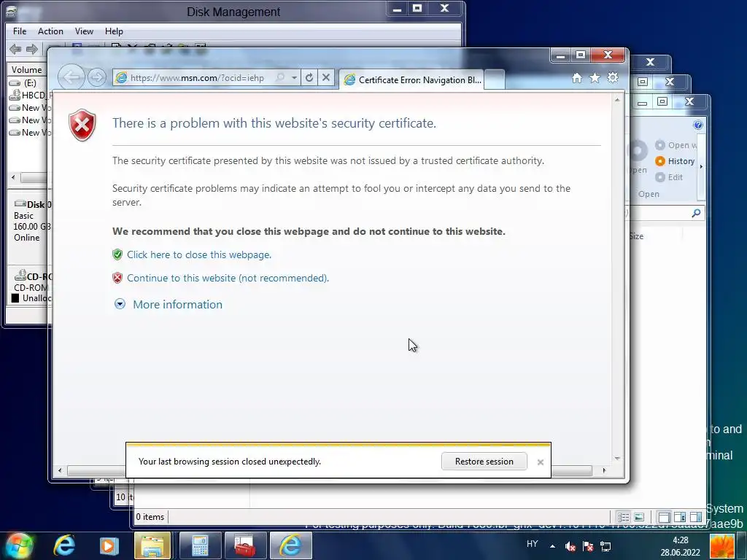Viewport: 747px width, 560px height.
Task: Expand More information section
Action: click(x=120, y=304)
